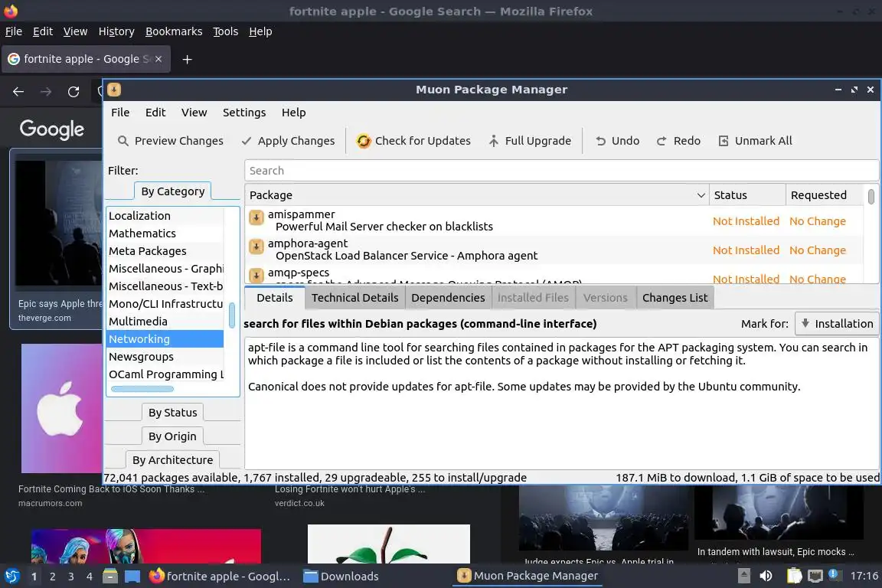Select the Newsgroups category
This screenshot has height=588, width=882.
tap(165, 357)
